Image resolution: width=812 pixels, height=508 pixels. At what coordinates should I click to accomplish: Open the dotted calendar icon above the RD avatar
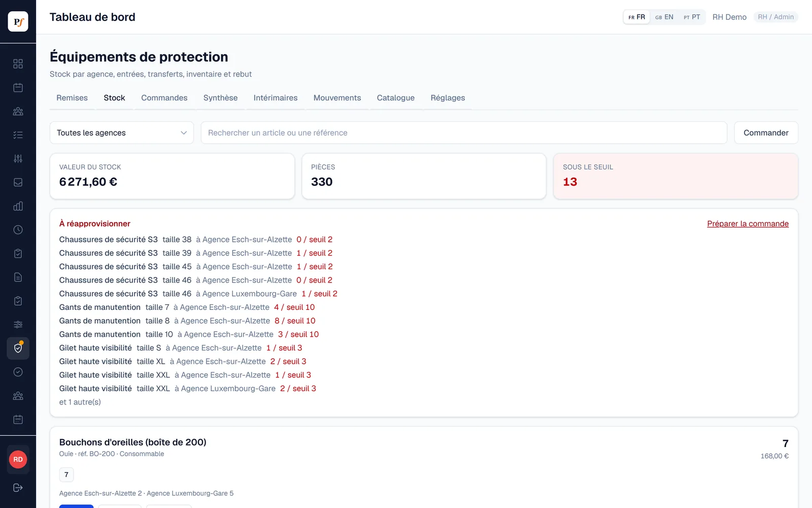(x=18, y=419)
